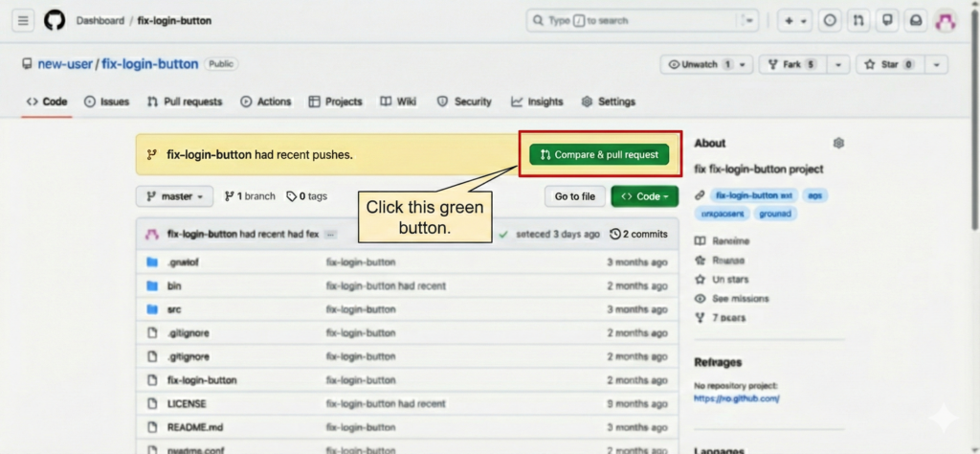
Task: Open pull requests icon in top header
Action: click(858, 20)
